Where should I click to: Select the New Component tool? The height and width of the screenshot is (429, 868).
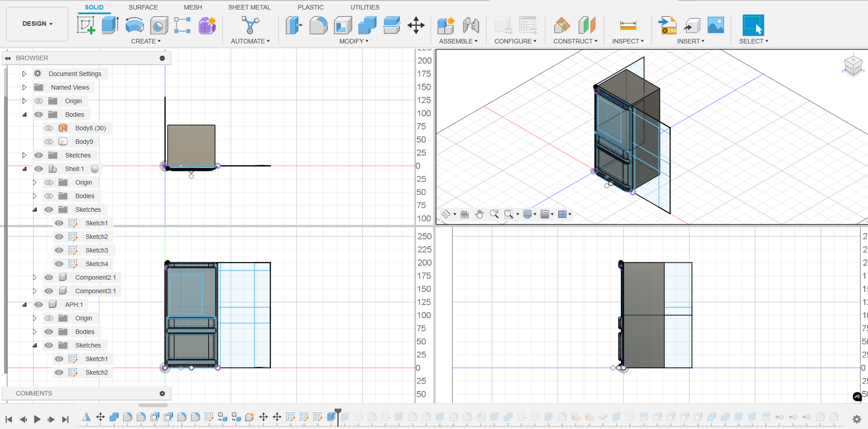click(446, 25)
